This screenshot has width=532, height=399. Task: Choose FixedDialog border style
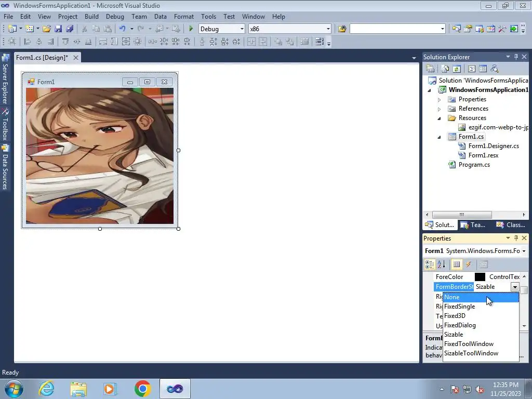click(x=481, y=325)
